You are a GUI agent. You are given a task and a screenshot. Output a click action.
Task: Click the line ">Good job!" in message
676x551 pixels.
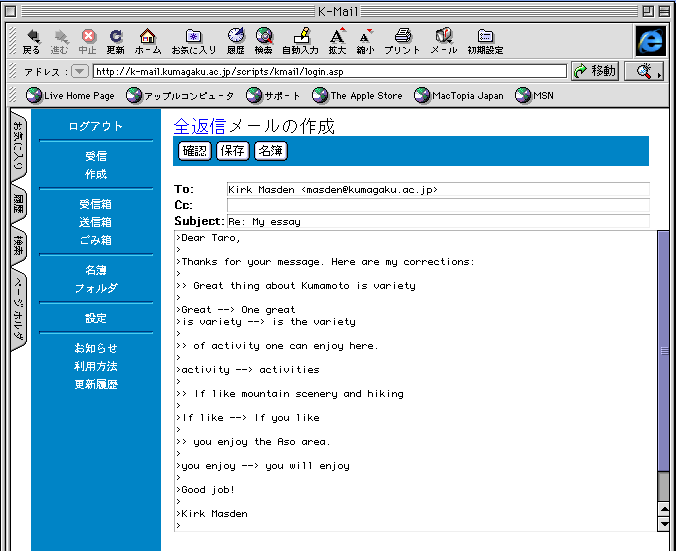205,490
